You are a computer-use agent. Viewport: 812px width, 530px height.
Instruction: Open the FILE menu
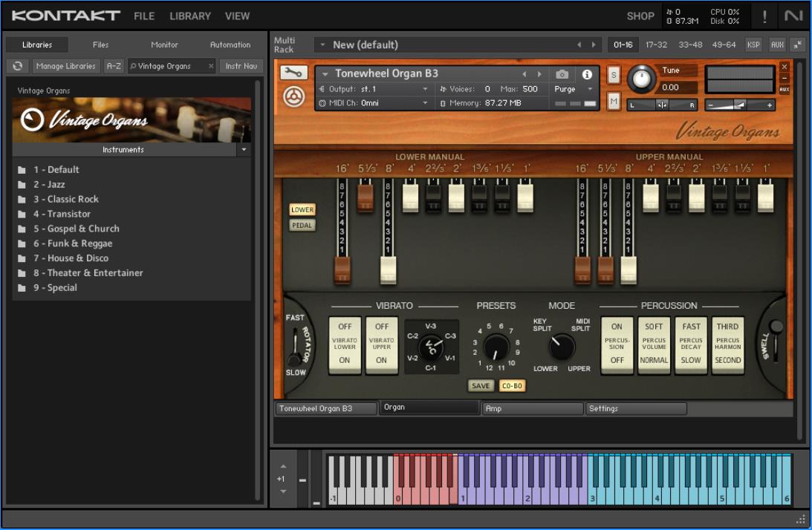click(144, 16)
